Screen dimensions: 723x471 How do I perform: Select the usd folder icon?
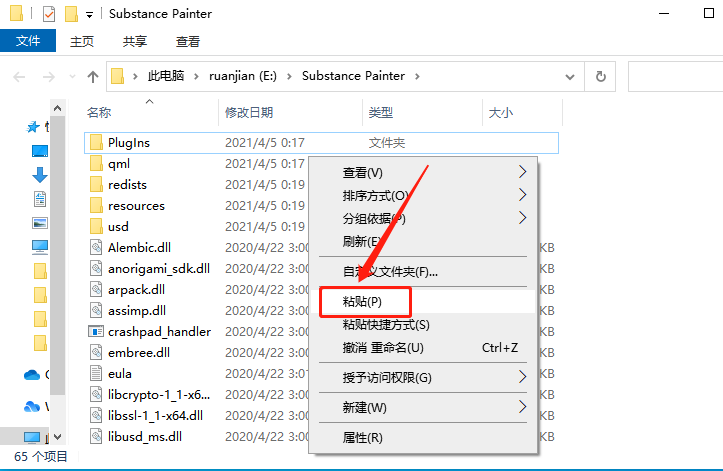[x=96, y=227]
